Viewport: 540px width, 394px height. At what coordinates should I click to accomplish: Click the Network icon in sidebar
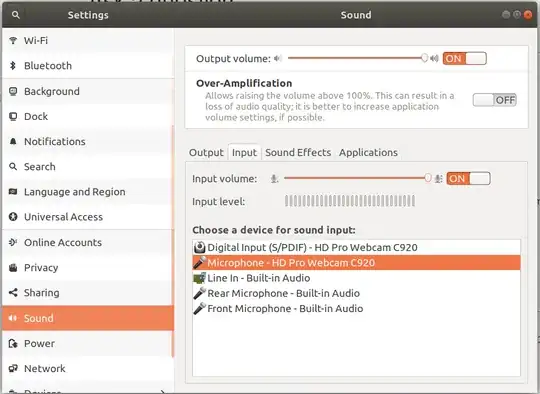click(x=13, y=369)
